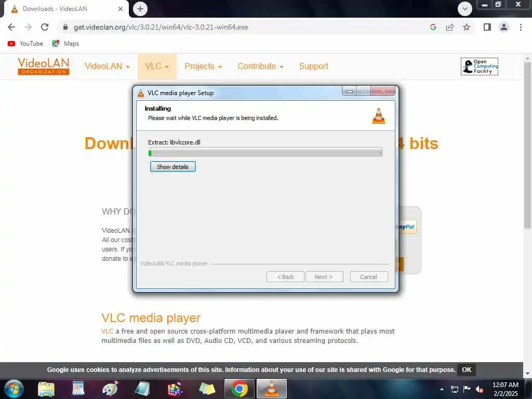Show hidden tray icons arrow
The height and width of the screenshot is (399, 532).
point(442,389)
